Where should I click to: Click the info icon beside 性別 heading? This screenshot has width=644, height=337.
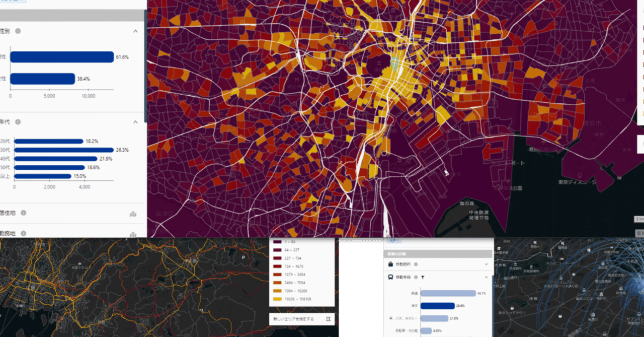(x=18, y=31)
